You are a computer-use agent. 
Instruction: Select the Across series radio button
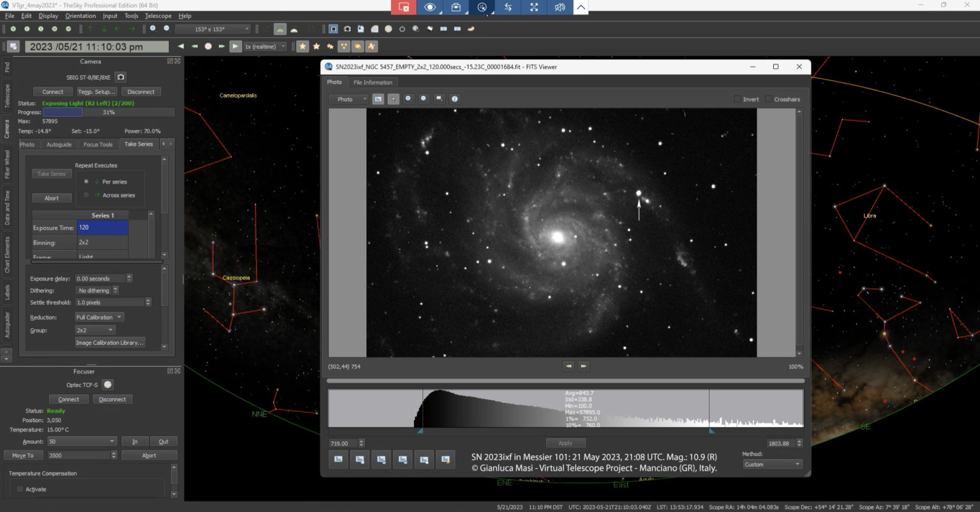click(x=86, y=195)
